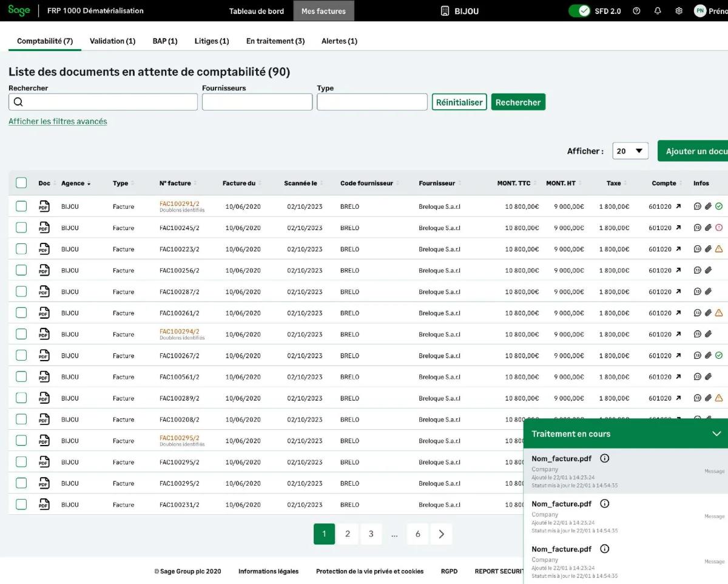The image size is (728, 584).
Task: Open the Type filter field
Action: [x=372, y=102]
